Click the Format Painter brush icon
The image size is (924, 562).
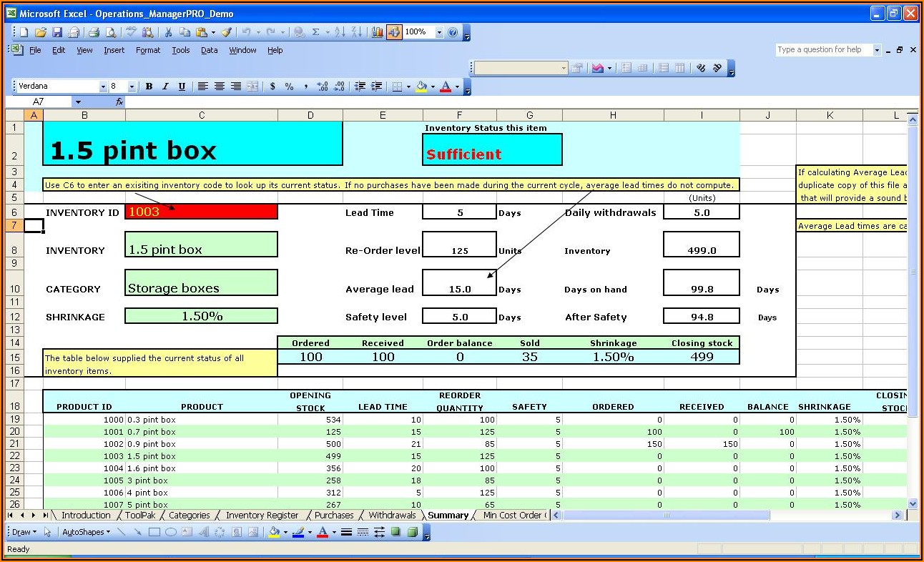coord(226,32)
